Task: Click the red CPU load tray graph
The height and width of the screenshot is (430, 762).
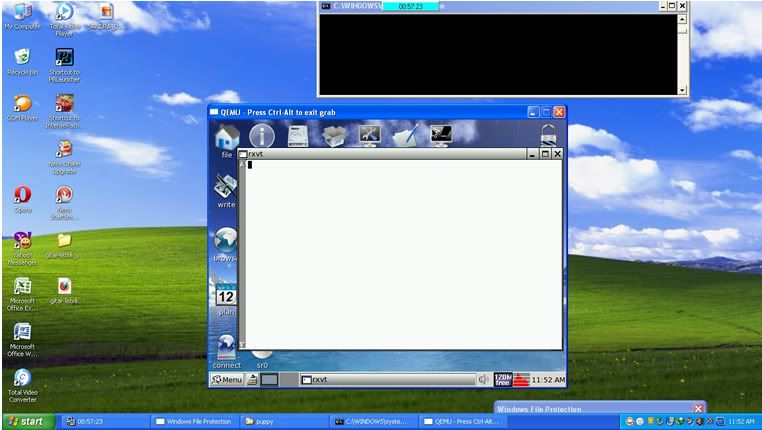Action: pyautogui.click(x=521, y=379)
